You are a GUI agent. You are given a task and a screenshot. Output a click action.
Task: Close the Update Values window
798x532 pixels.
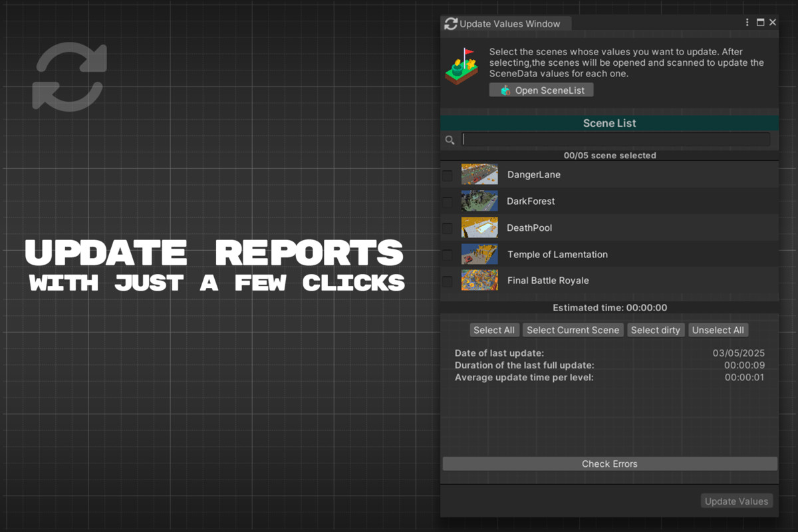point(773,23)
